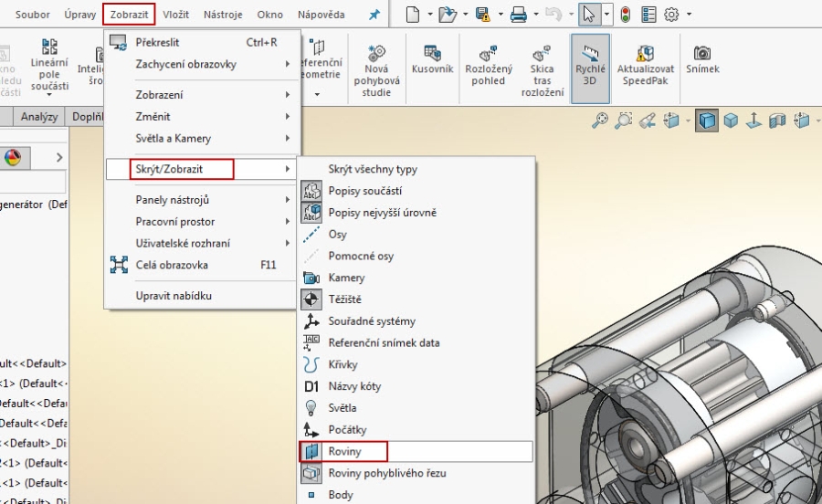822x504 pixels.
Task: Switch to the Analýzy tab
Action: [39, 117]
